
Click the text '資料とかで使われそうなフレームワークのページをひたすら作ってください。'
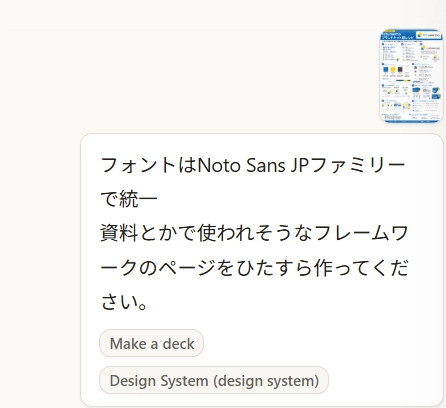pyautogui.click(x=254, y=267)
